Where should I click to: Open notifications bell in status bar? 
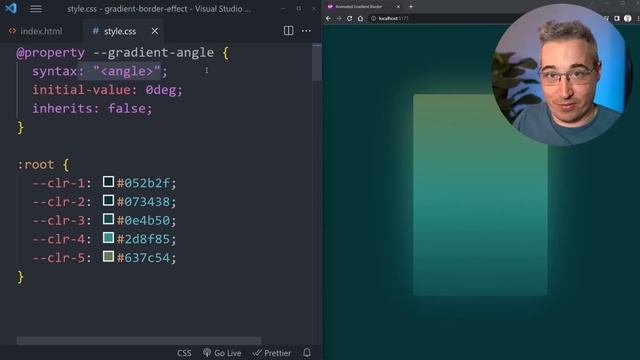[x=307, y=353]
